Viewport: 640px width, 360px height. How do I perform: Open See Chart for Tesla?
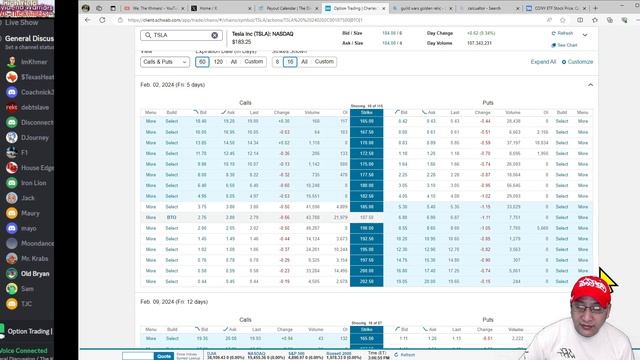coord(564,45)
